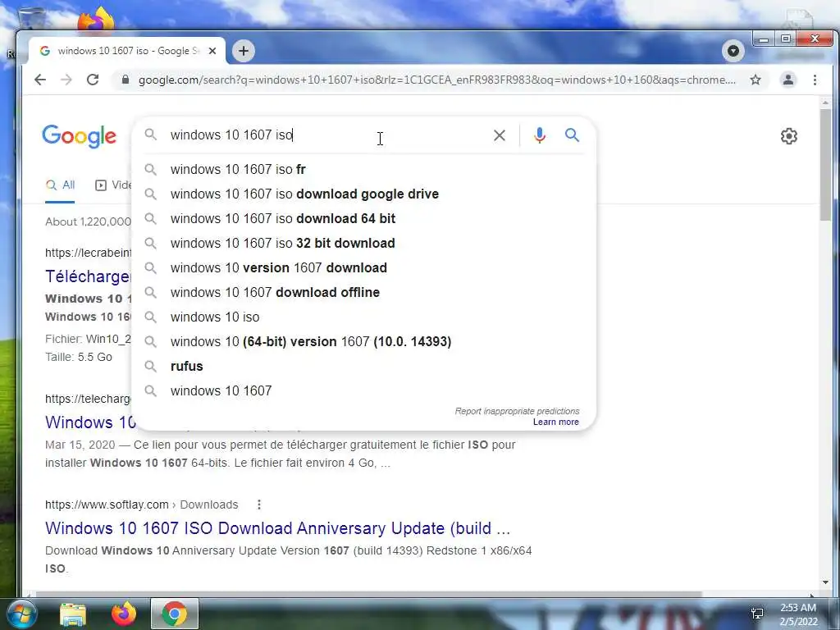
Task: Click "Report inappropriate predictions" link
Action: click(517, 411)
